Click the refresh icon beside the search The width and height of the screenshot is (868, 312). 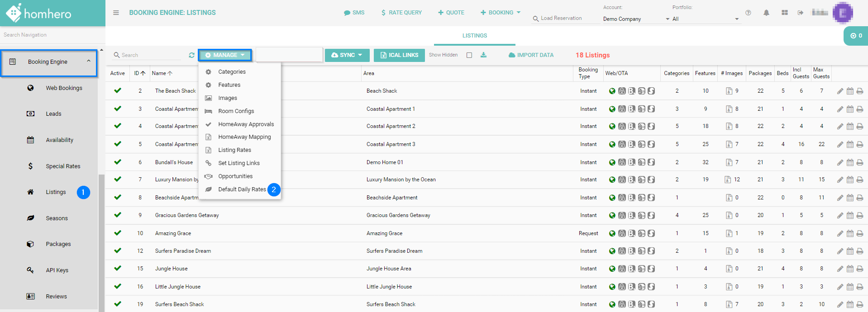tap(191, 55)
